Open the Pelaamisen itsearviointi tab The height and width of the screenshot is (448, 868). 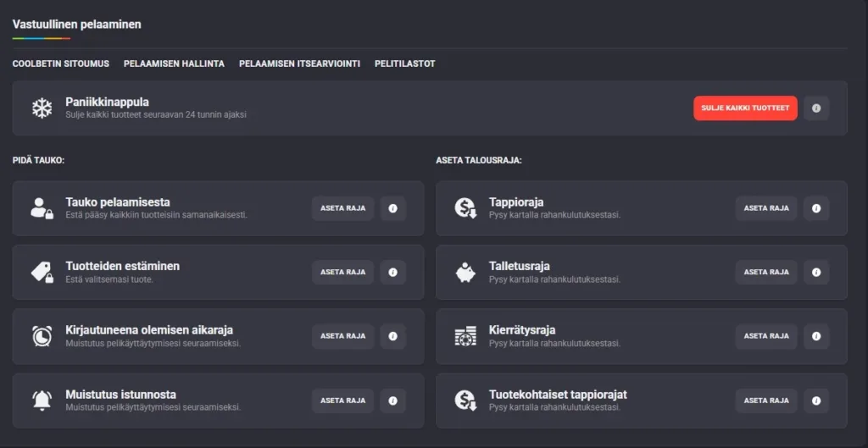coord(299,64)
